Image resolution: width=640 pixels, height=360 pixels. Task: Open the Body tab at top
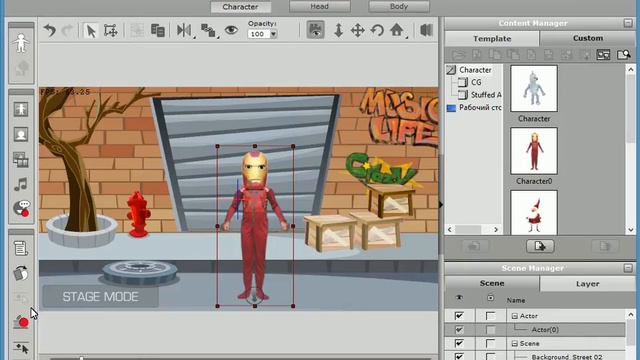[x=399, y=7]
